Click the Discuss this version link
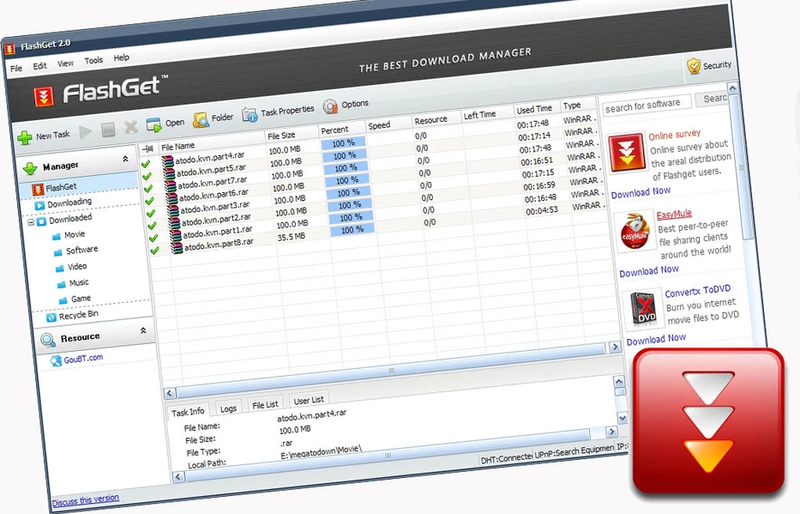This screenshot has height=514, width=800. 86,500
